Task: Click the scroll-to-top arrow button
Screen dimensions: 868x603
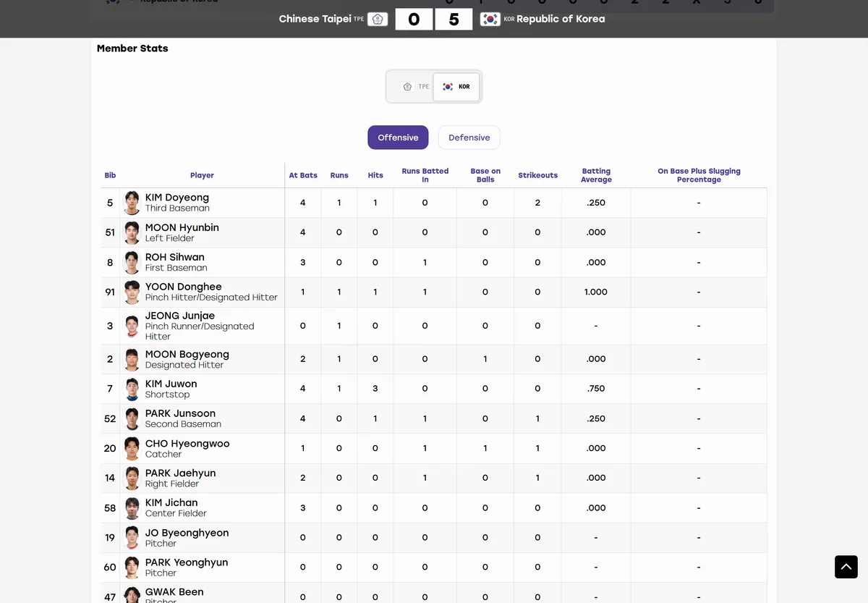Action: point(846,567)
